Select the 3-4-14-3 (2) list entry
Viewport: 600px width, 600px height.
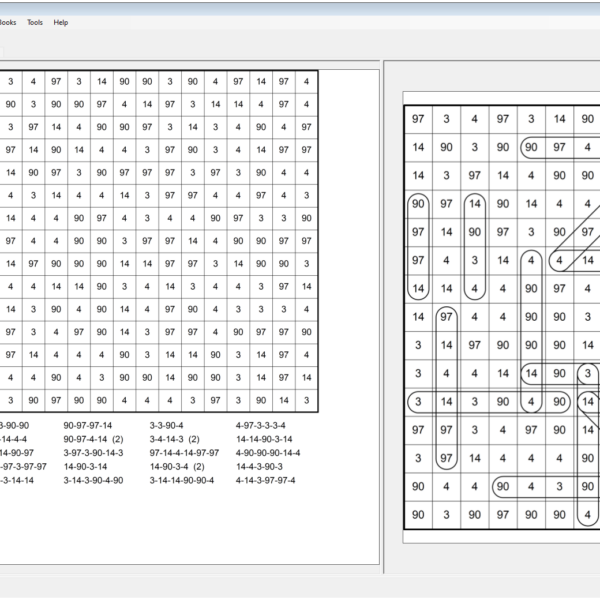click(174, 439)
